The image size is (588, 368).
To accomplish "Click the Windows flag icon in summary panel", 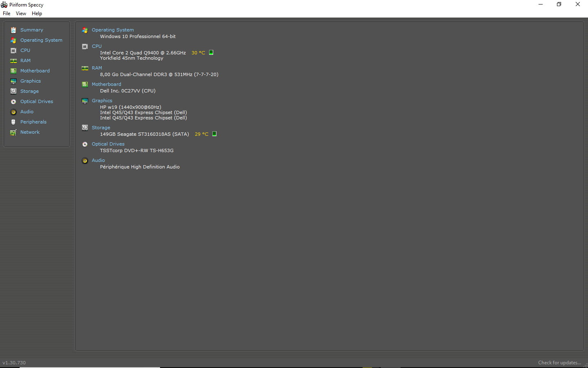I will (x=85, y=30).
